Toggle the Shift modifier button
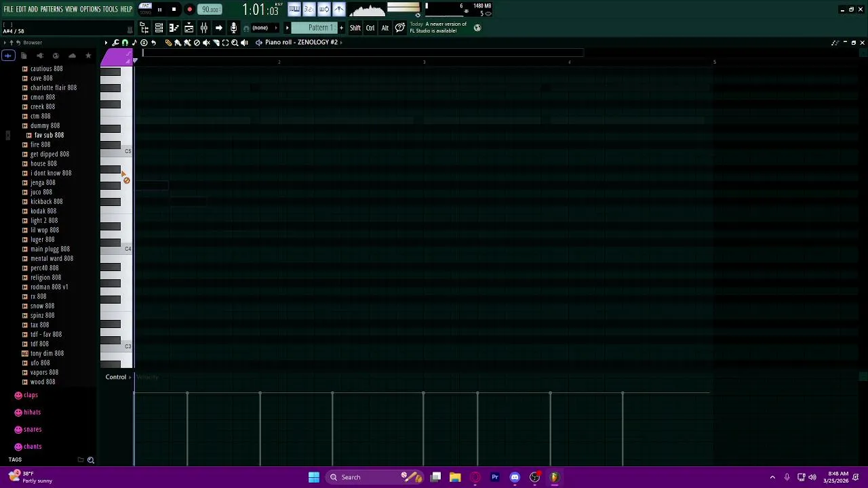The width and height of the screenshot is (868, 488). [355, 28]
